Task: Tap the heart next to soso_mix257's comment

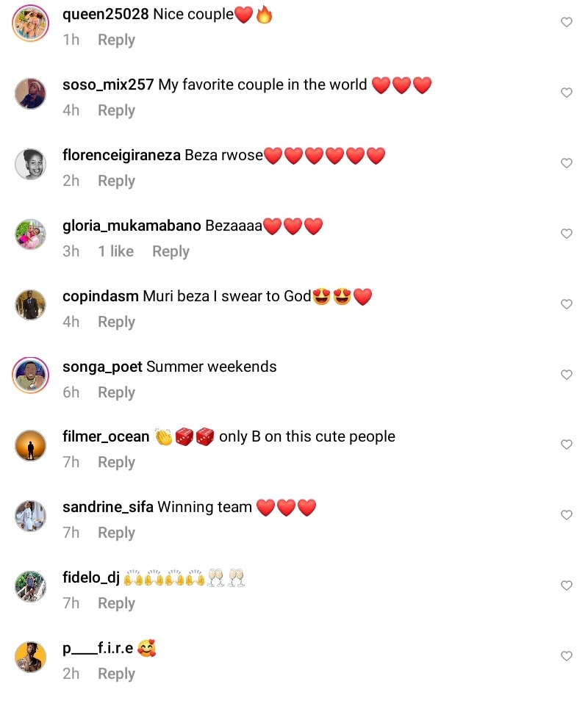Action: pos(566,93)
